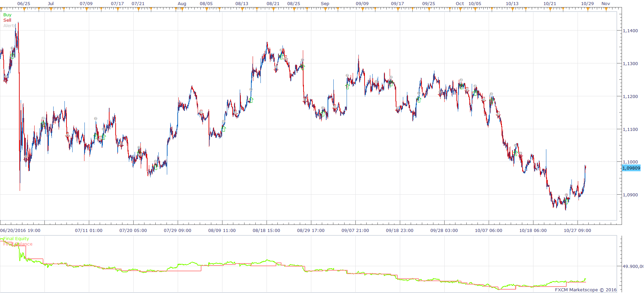Image resolution: width=644 pixels, height=293 pixels.
Task: Click the 1,1300 price axis label
Action: [630, 64]
